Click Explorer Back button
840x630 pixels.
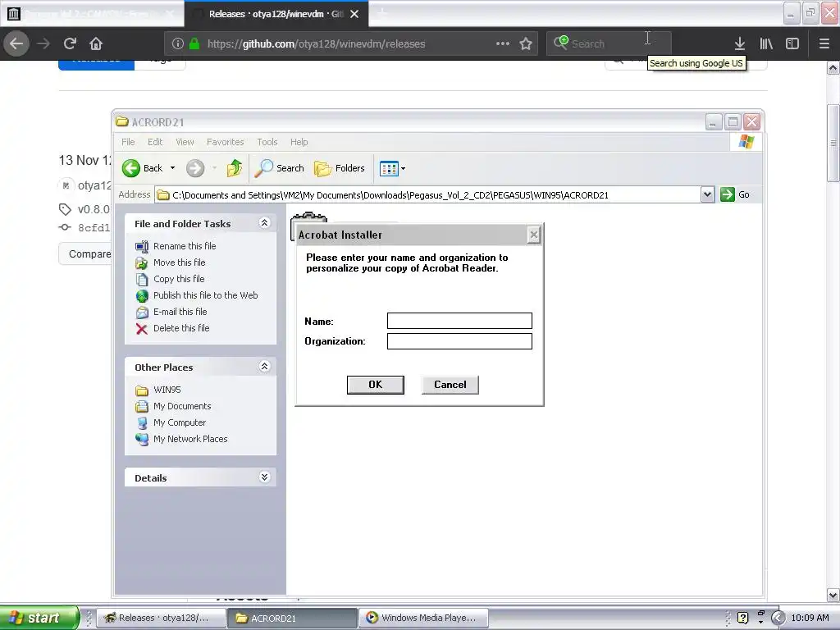tap(142, 168)
